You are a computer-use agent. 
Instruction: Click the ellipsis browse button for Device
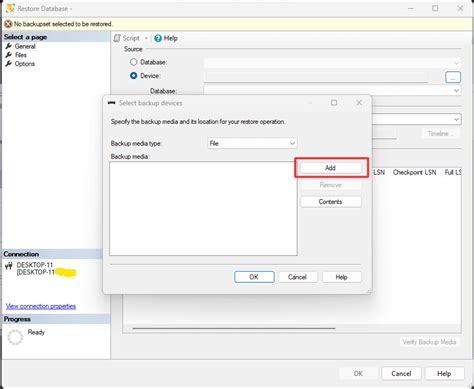coord(453,77)
